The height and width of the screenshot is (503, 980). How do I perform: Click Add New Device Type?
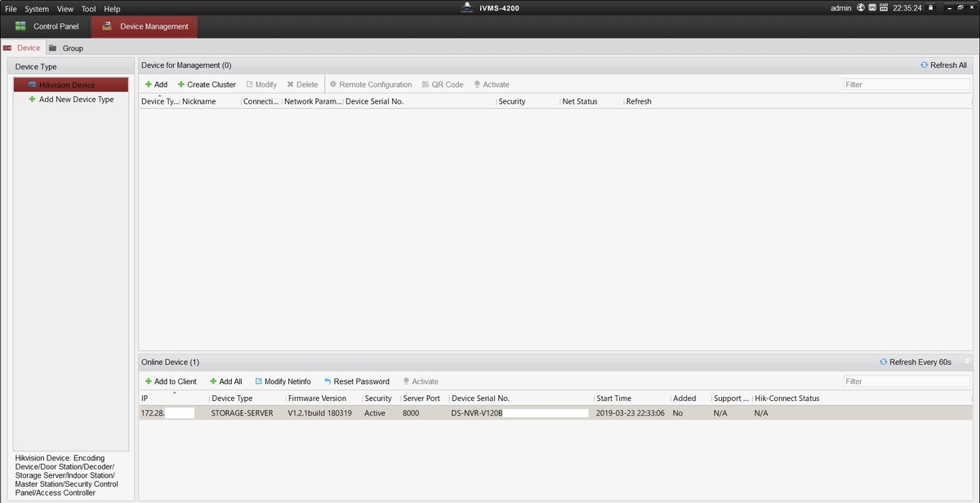[x=71, y=100]
